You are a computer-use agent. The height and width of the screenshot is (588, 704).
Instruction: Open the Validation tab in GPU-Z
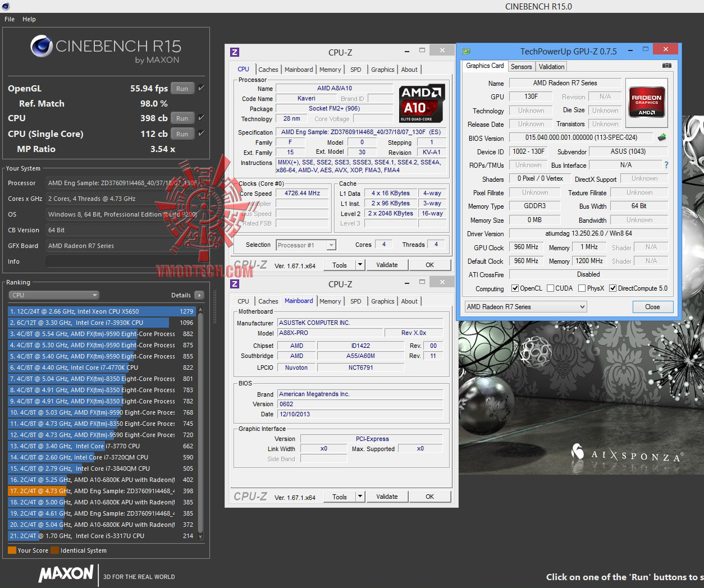point(551,67)
